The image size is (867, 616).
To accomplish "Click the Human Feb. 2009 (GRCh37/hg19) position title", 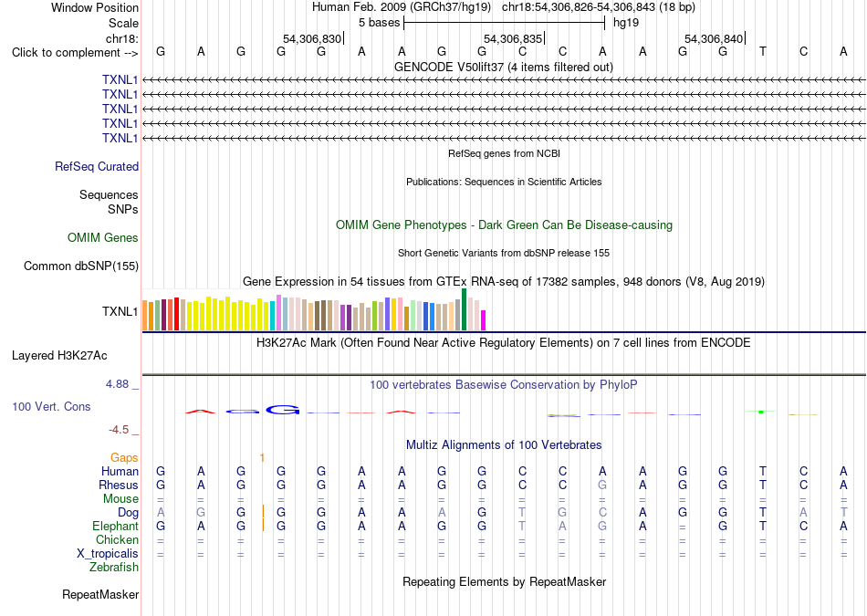I will (504, 7).
